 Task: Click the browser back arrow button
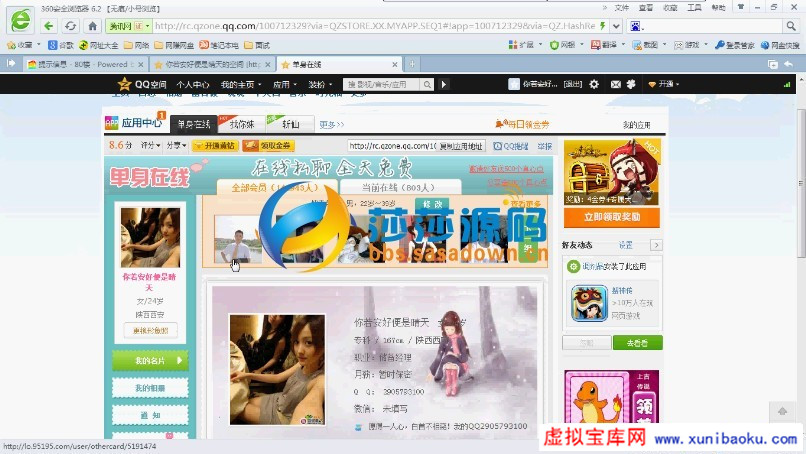(x=48, y=25)
